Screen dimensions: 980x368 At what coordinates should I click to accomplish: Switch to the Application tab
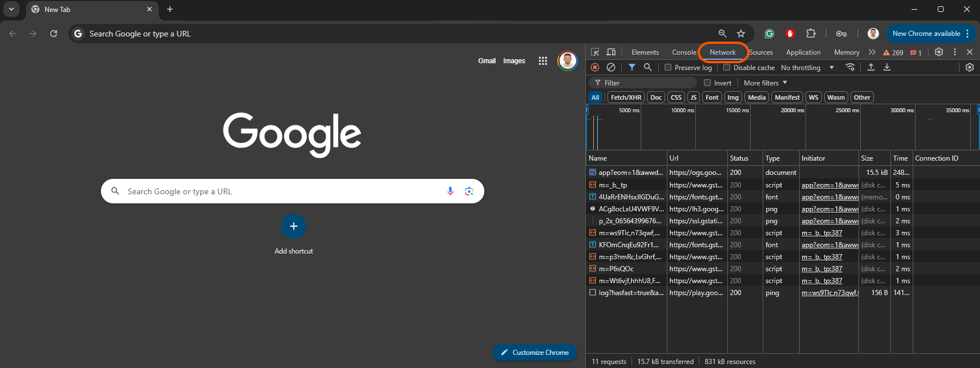(803, 52)
